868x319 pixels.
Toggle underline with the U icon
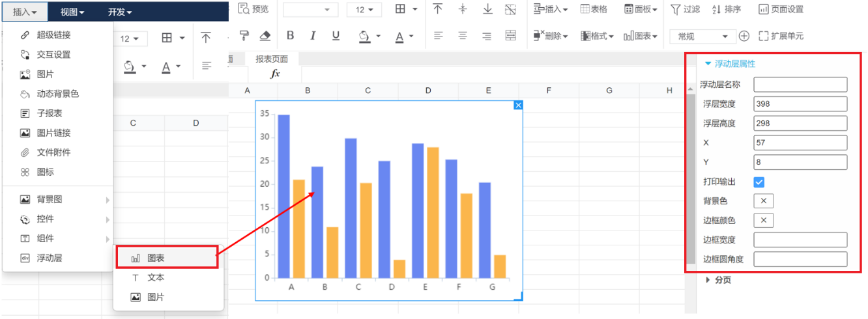tap(336, 36)
